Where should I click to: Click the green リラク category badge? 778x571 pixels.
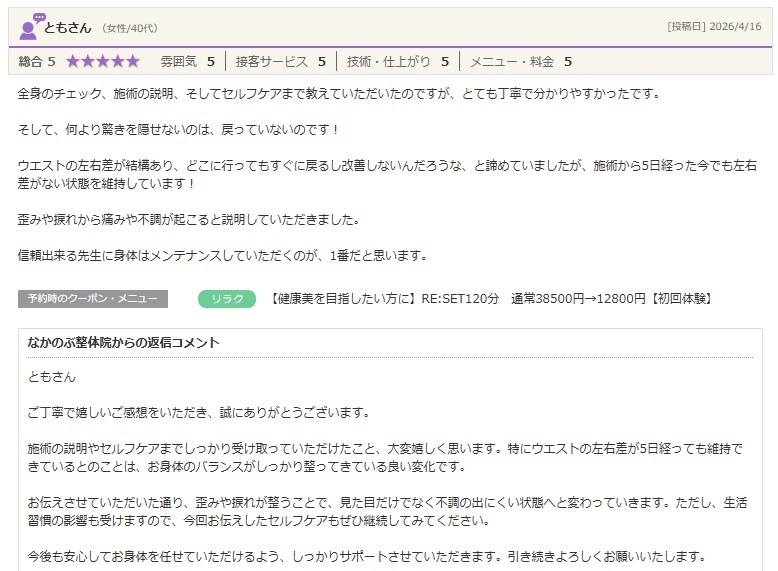click(x=227, y=299)
